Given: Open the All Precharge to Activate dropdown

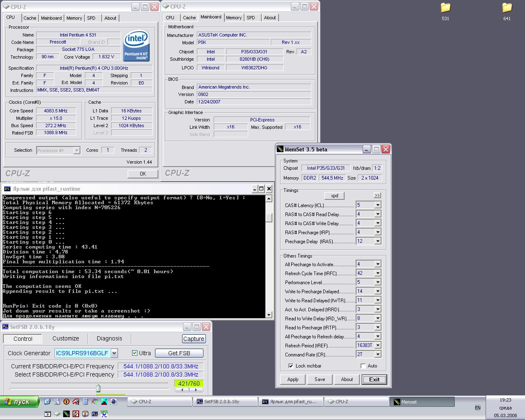Looking at the screenshot, I should pos(378,264).
